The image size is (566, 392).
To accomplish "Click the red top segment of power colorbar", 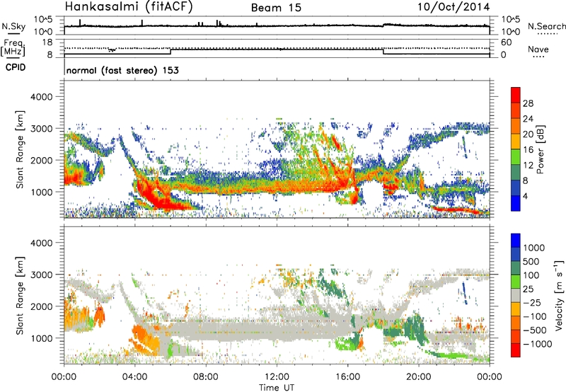I will point(516,96).
